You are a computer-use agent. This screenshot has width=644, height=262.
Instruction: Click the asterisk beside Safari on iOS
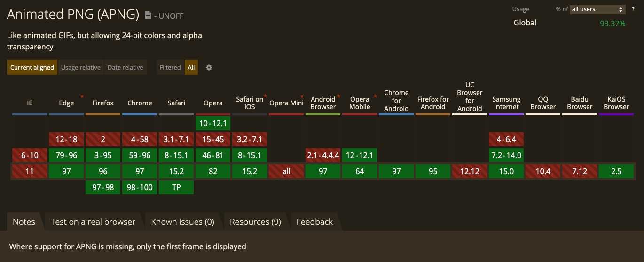tap(266, 97)
